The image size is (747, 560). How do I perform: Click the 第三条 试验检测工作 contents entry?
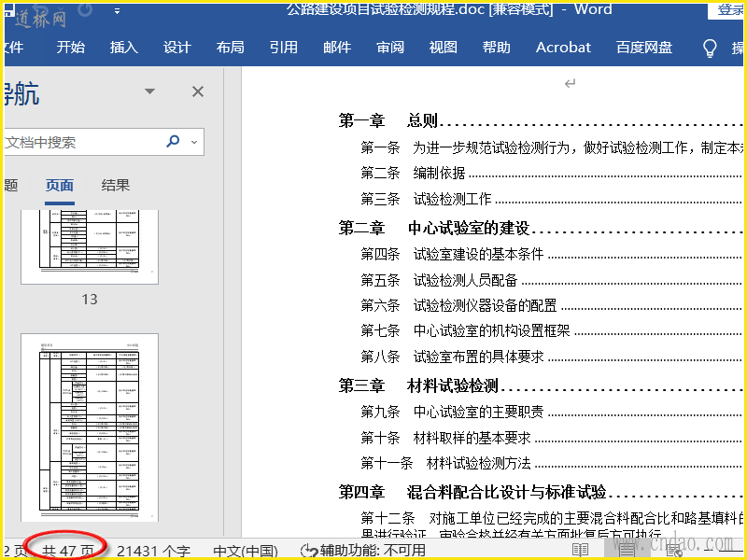click(551, 199)
